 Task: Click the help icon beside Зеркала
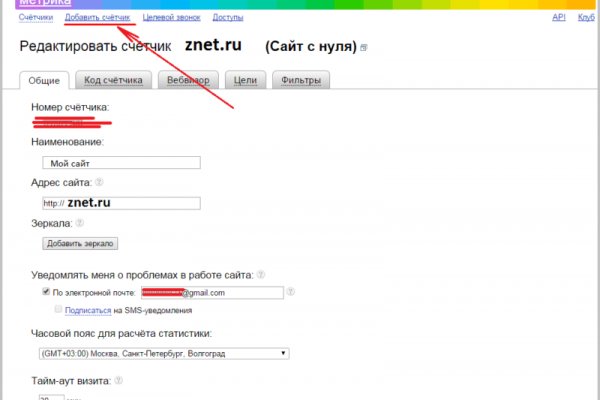coord(78,224)
